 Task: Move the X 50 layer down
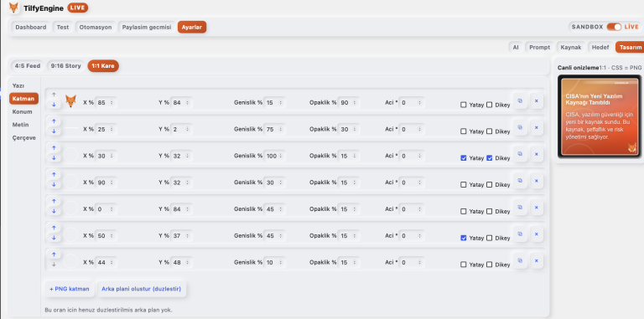click(x=54, y=238)
